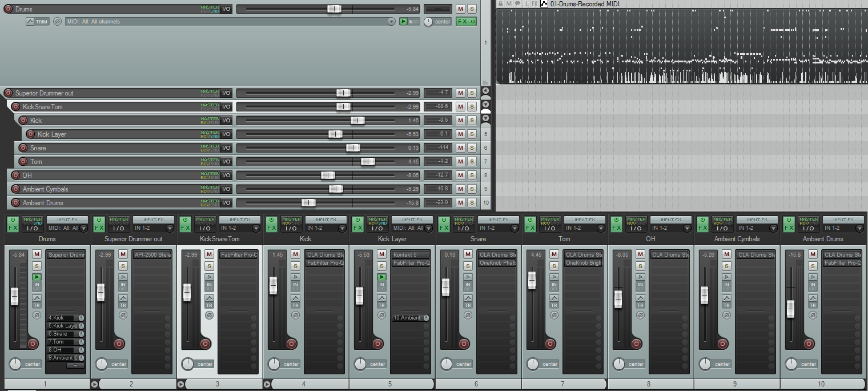Expand the send list arrow on the Drums strip
Viewport: 868px width, 391px height.
[x=75, y=365]
